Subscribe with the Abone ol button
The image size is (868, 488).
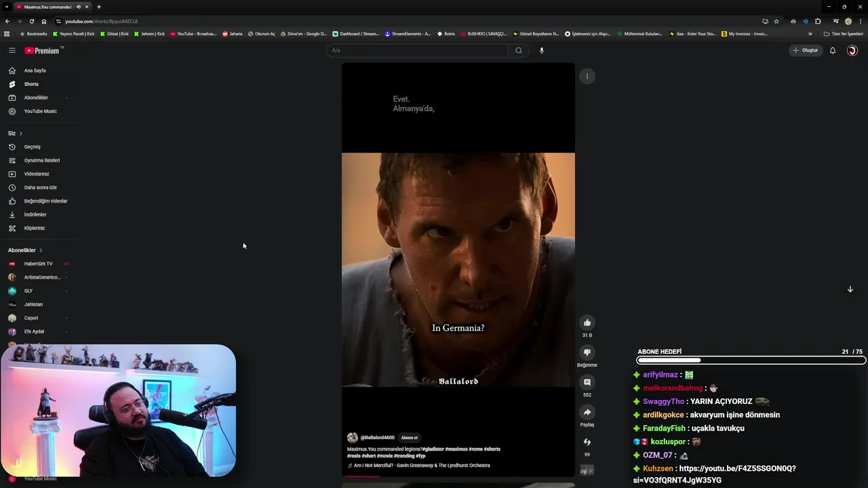click(410, 438)
